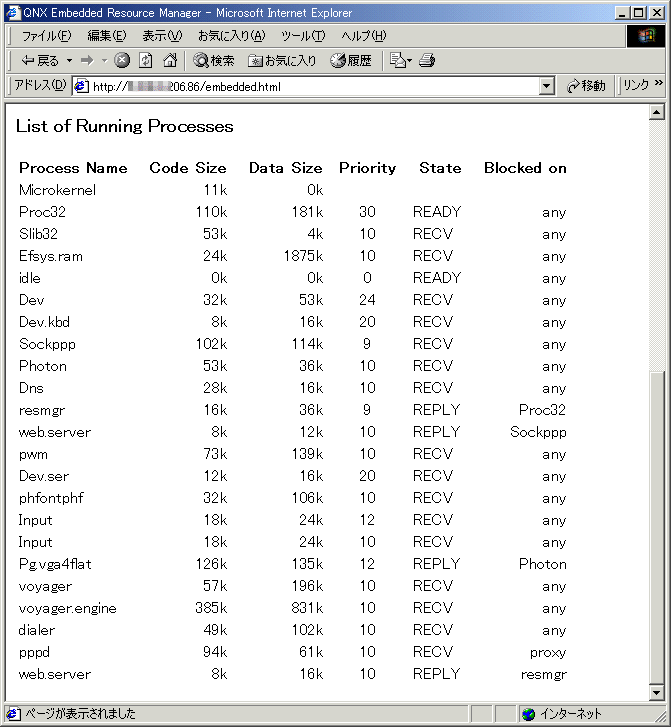Open the 検索 search toolbar button
The height and width of the screenshot is (727, 671).
tap(214, 60)
